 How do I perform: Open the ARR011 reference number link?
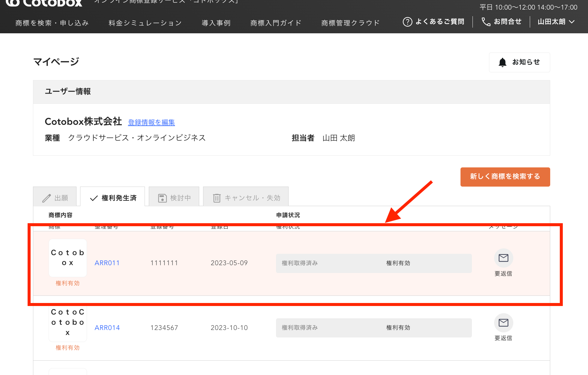(107, 263)
